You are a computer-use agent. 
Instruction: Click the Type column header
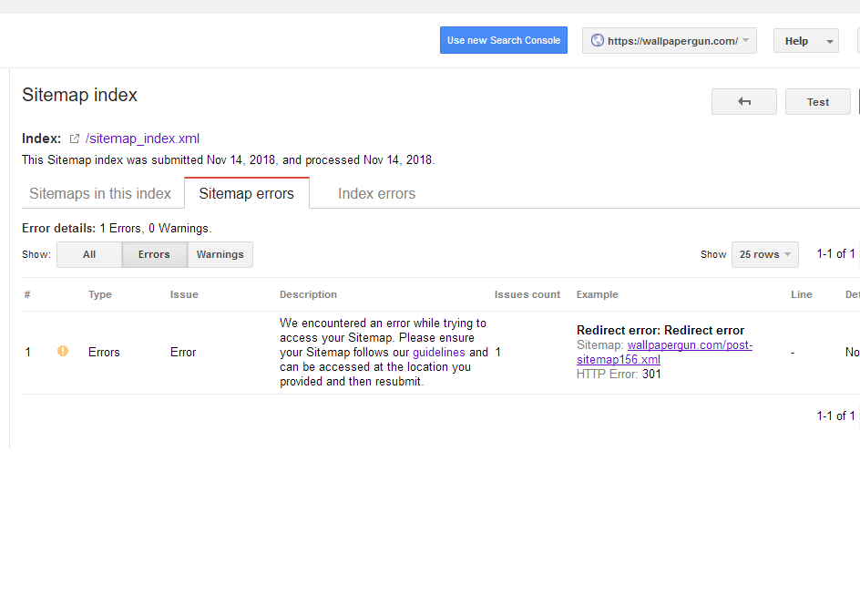(100, 294)
